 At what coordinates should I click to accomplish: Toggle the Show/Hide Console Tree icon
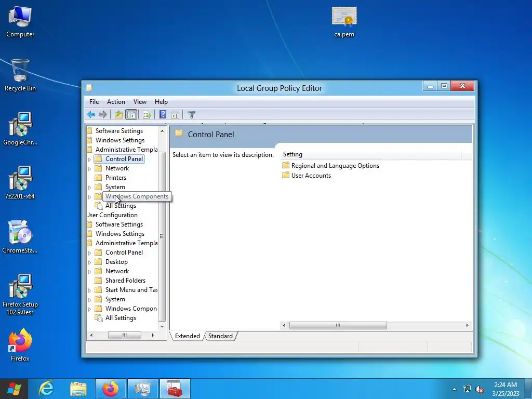(x=131, y=115)
